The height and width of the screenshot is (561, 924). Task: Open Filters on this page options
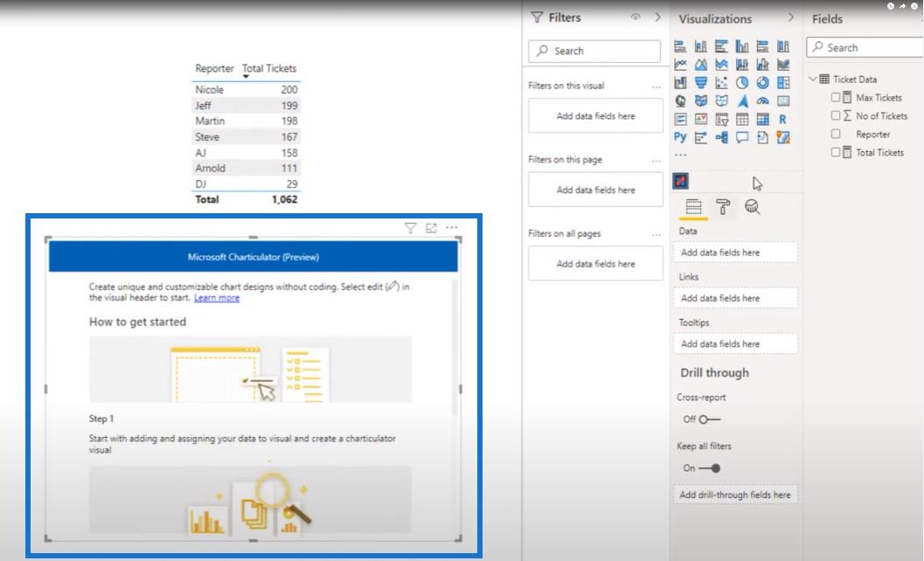click(656, 161)
